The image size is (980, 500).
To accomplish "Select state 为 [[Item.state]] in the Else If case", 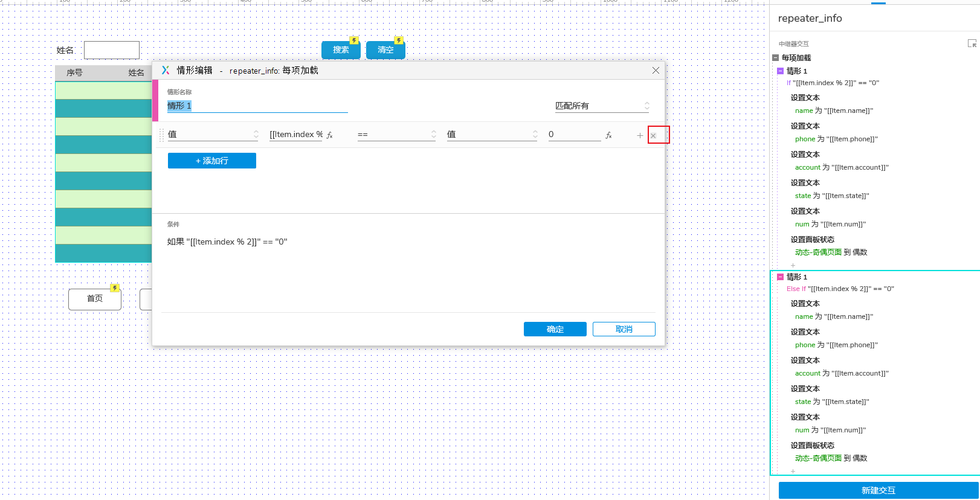I will pyautogui.click(x=832, y=402).
